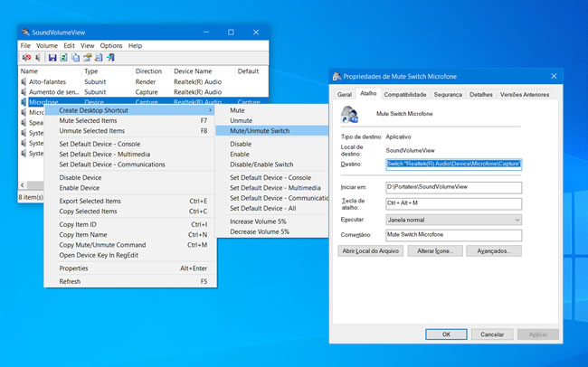Click the Abrir Local do Arquivo button
The width and height of the screenshot is (588, 367).
pyautogui.click(x=371, y=251)
